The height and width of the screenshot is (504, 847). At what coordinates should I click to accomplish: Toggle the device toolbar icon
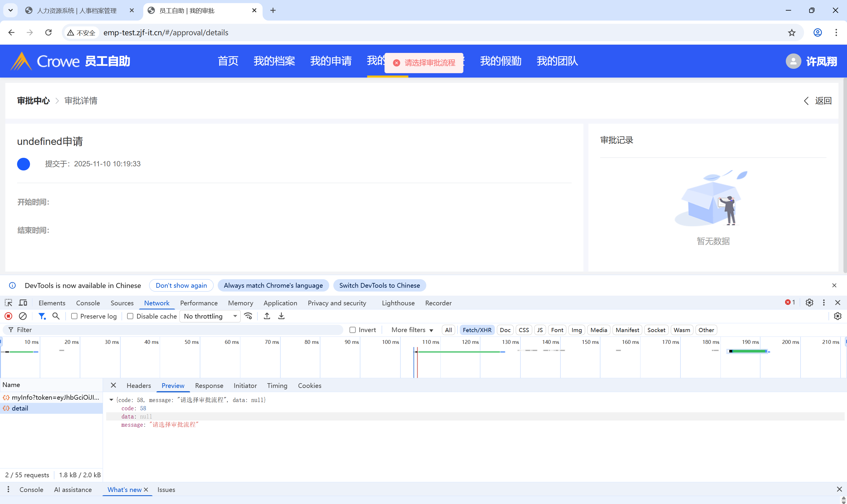[23, 303]
